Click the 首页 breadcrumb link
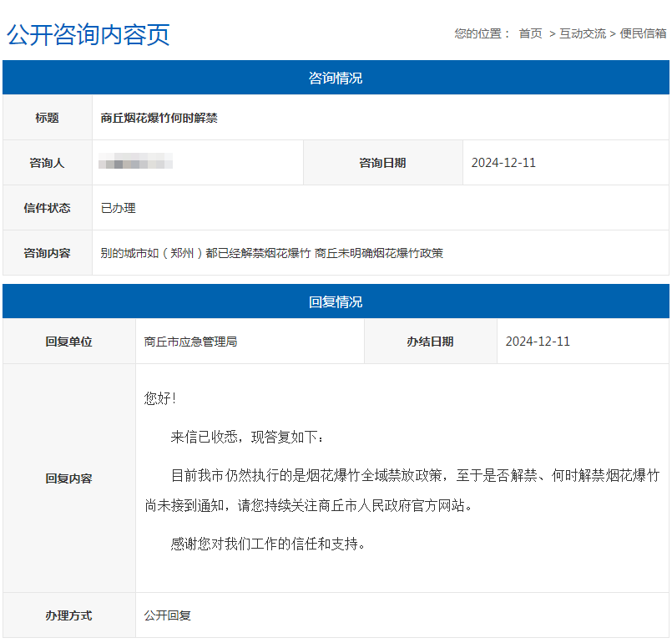 point(530,33)
